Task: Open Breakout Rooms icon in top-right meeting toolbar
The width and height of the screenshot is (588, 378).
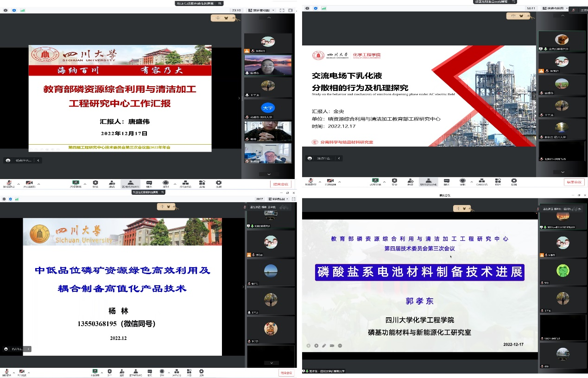Action: point(482,181)
